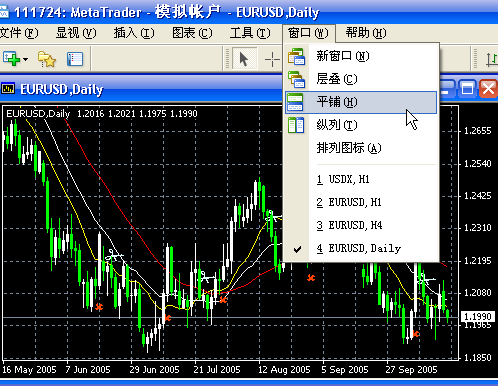Click the 5 Sep 2005 date label
This screenshot has height=386, width=498.
[x=345, y=370]
